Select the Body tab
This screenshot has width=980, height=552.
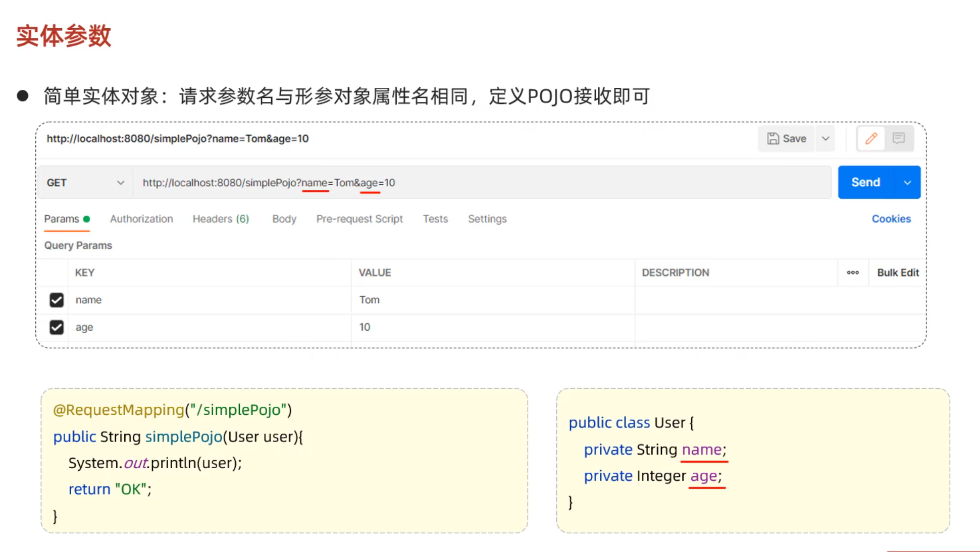pyautogui.click(x=284, y=219)
